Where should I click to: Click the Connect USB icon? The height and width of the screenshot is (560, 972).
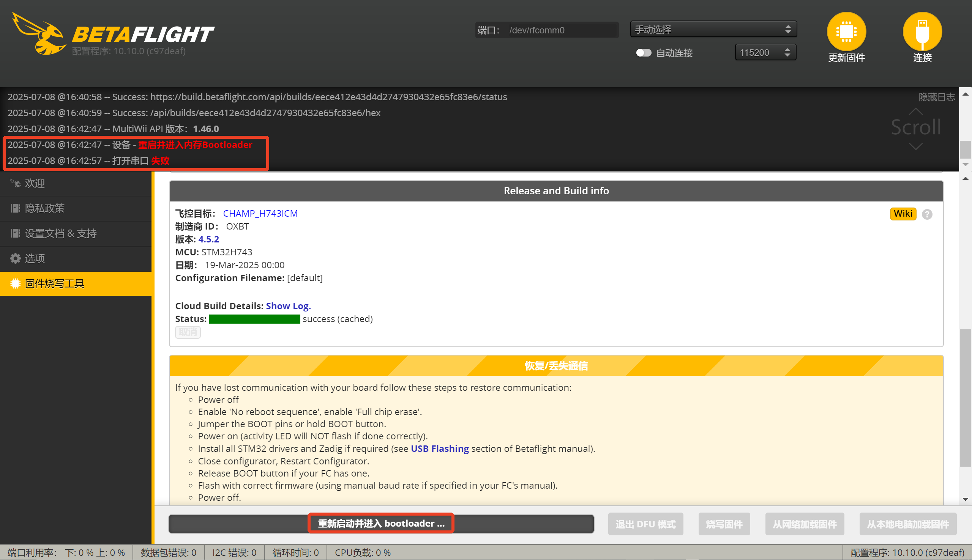[922, 31]
